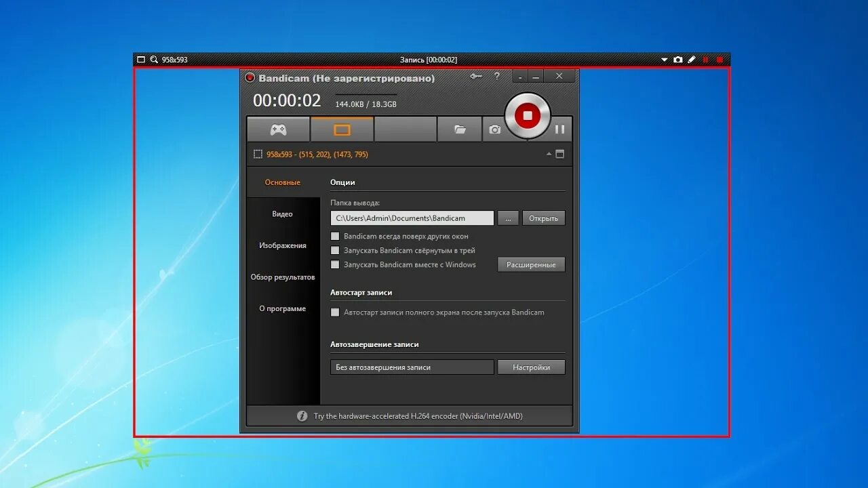Open the output folder icon in toolbar

tap(460, 129)
